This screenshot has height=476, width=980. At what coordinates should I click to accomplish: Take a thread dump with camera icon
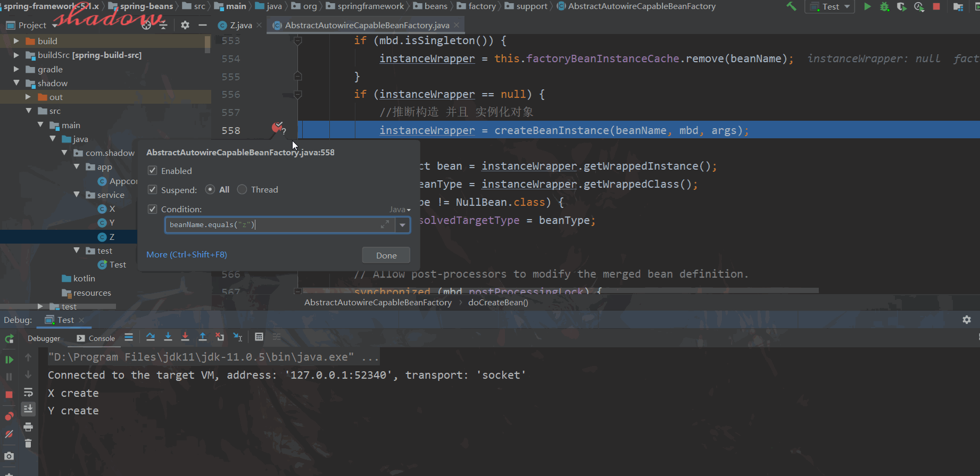(9, 456)
